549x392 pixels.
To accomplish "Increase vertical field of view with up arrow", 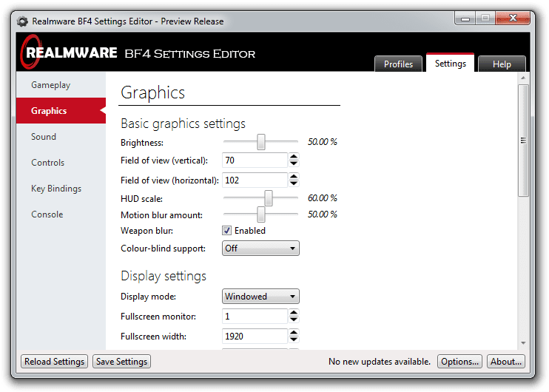I will point(294,157).
